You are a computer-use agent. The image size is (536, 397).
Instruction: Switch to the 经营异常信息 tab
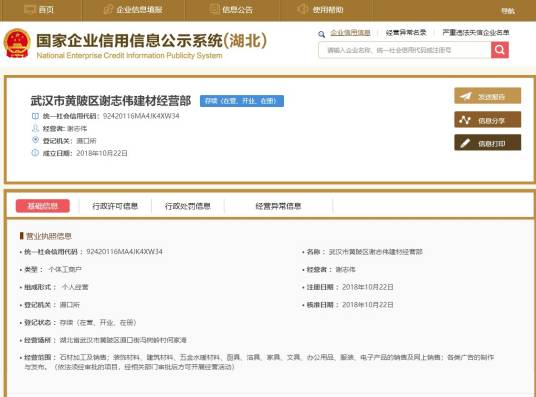tap(278, 206)
